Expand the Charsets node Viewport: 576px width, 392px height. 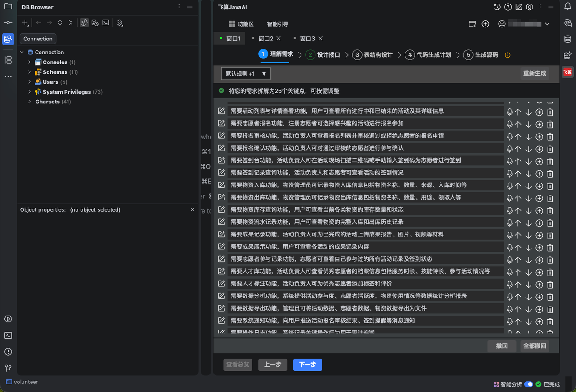click(30, 102)
